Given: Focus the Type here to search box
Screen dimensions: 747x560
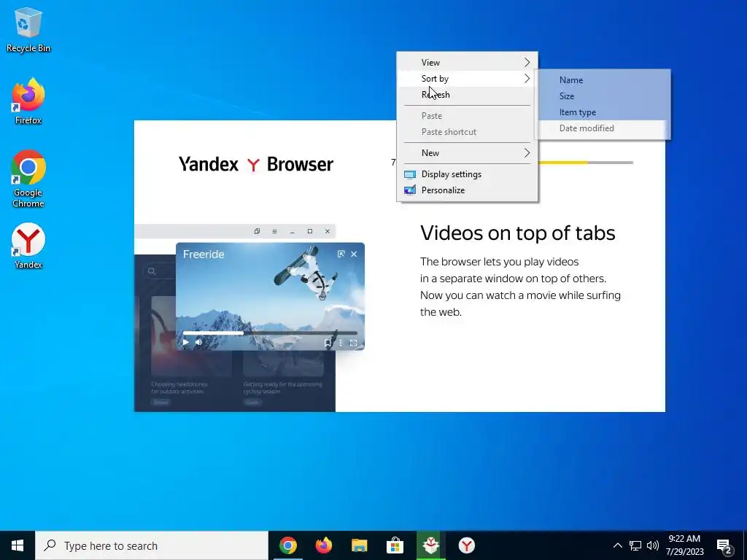Looking at the screenshot, I should pyautogui.click(x=152, y=545).
